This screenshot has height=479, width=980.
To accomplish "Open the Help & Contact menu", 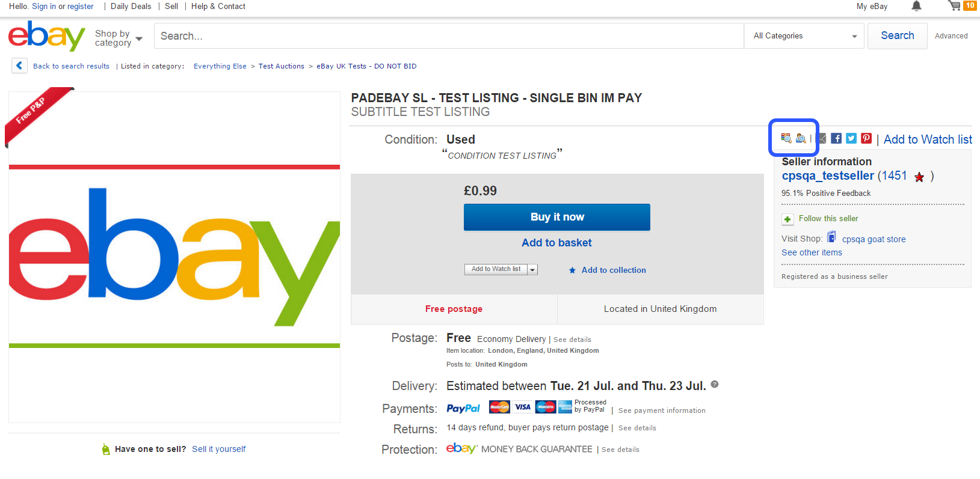I will [218, 6].
